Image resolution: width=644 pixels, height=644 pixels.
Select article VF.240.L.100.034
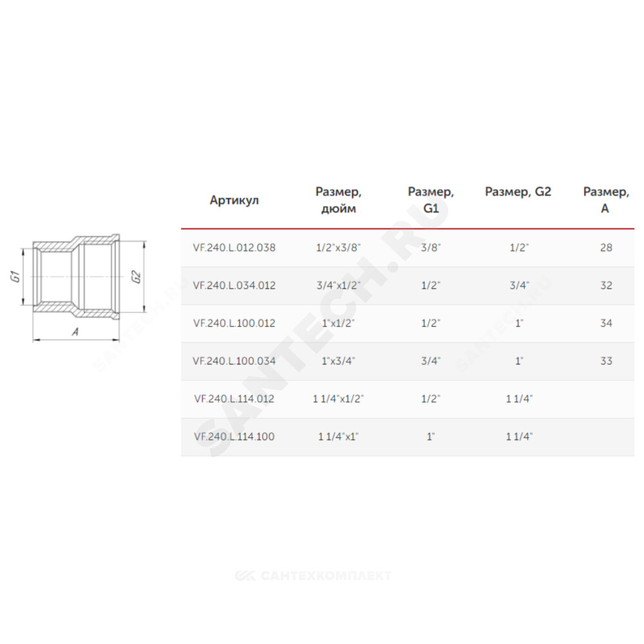coord(234,361)
